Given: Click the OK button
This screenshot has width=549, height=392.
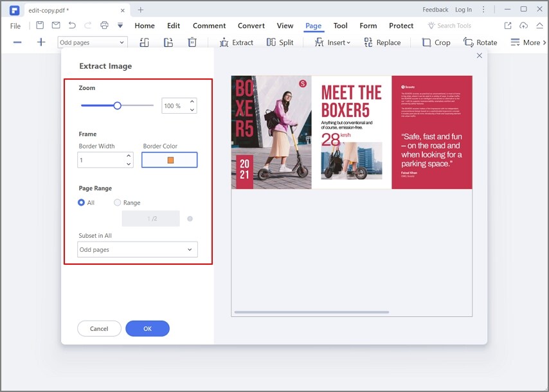Looking at the screenshot, I should pyautogui.click(x=147, y=328).
